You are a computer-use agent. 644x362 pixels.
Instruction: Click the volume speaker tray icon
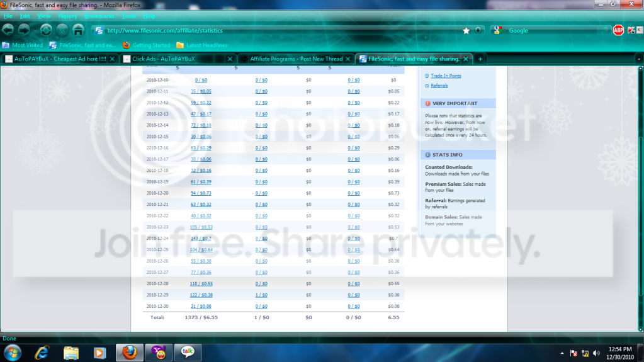click(596, 353)
